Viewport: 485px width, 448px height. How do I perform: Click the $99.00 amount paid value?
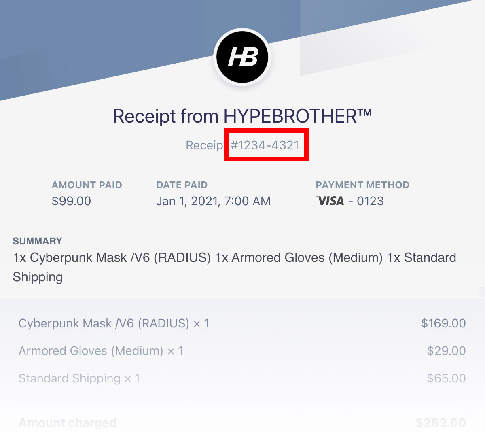(72, 201)
